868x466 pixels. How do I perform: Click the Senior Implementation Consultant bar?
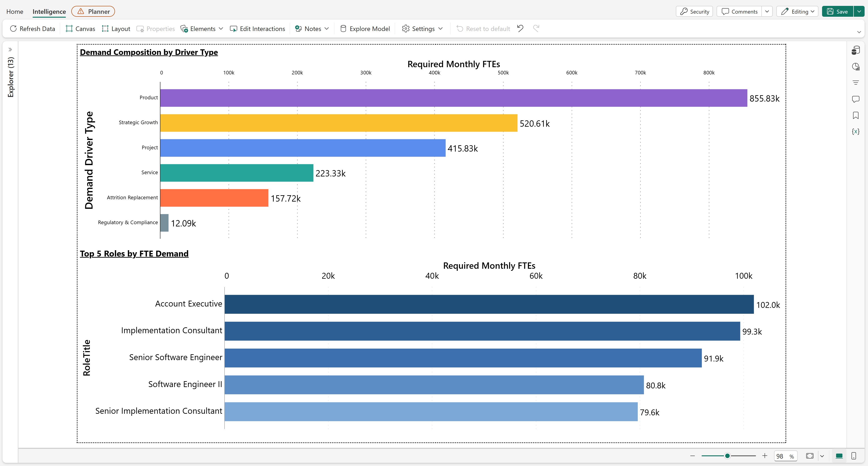pos(431,411)
